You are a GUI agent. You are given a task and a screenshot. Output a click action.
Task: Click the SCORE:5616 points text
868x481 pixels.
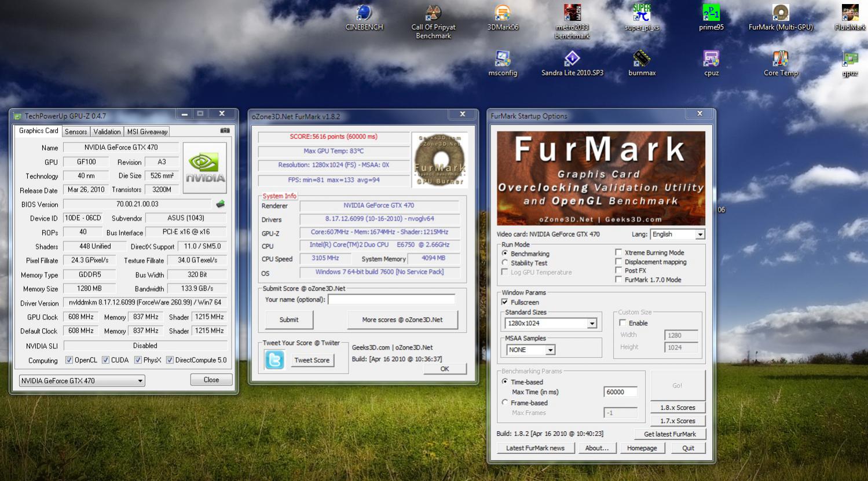[334, 137]
